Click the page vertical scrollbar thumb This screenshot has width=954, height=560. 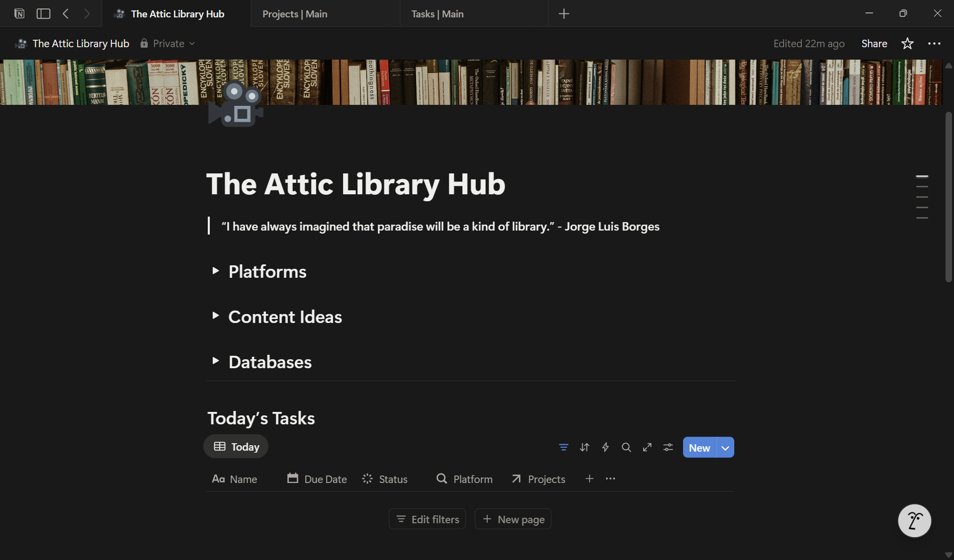(949, 197)
